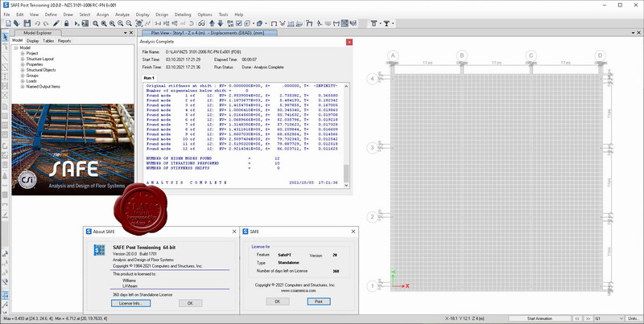
Task: Close the About SAFE dialog
Action: tap(234, 232)
